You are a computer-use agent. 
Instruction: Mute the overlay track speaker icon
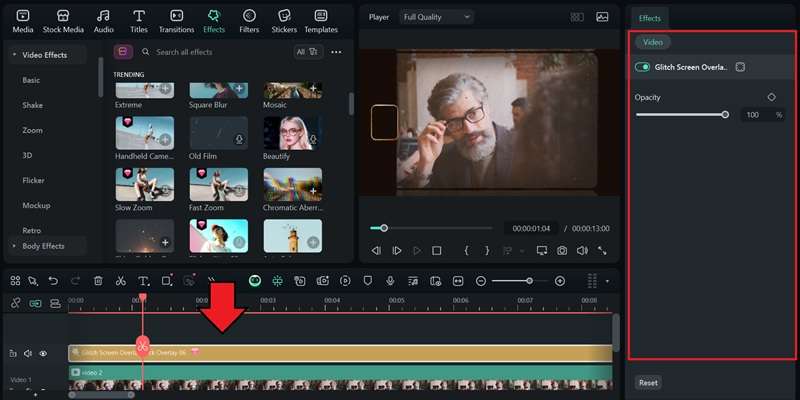tap(28, 353)
